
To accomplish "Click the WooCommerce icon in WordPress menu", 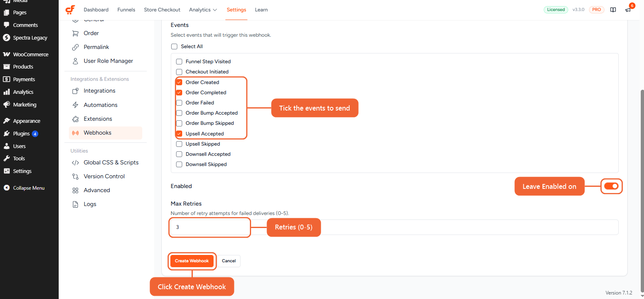I will (x=7, y=54).
